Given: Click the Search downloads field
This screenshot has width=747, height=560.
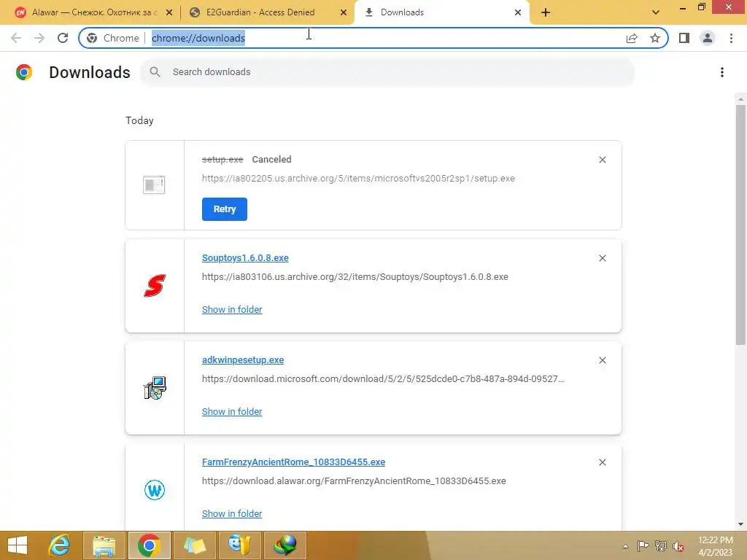Looking at the screenshot, I should tap(387, 72).
